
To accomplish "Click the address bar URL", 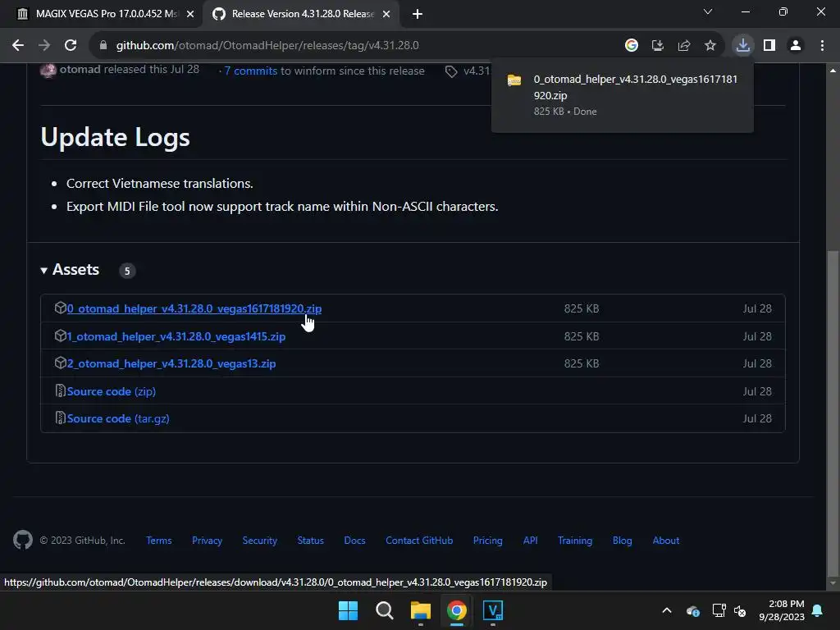I will [267, 46].
